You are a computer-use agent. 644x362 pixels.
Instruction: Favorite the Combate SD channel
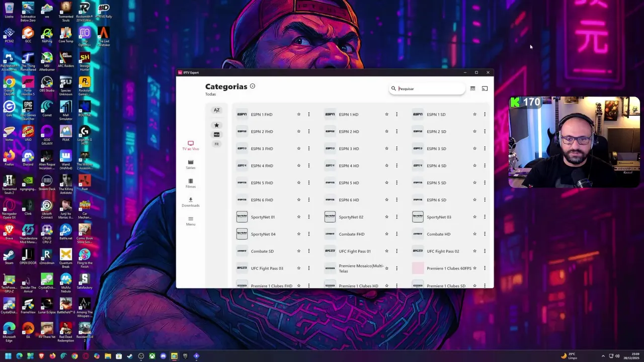(298, 251)
